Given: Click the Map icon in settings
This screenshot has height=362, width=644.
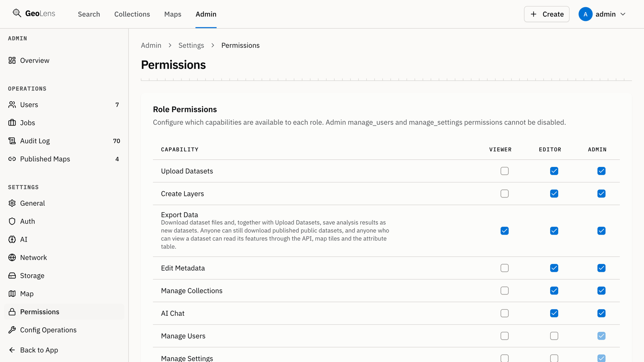Looking at the screenshot, I should tap(12, 294).
